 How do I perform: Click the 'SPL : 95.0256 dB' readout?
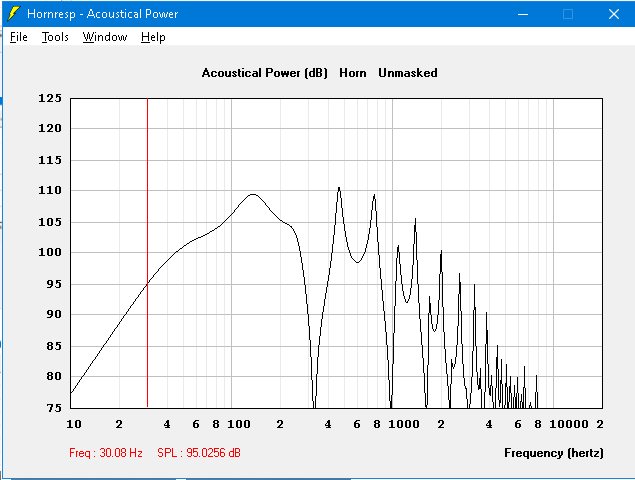pos(199,452)
